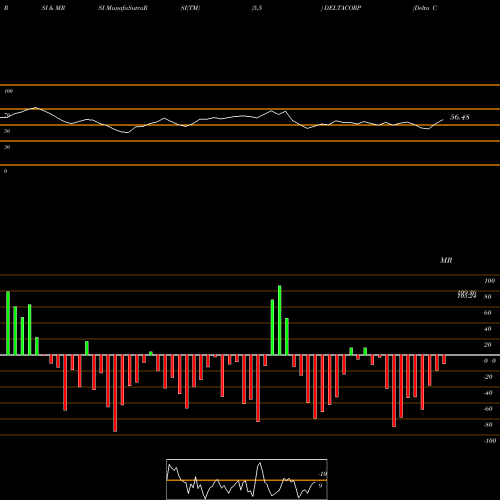Click the SI MunafaSutraR header text

pyautogui.click(x=123, y=8)
